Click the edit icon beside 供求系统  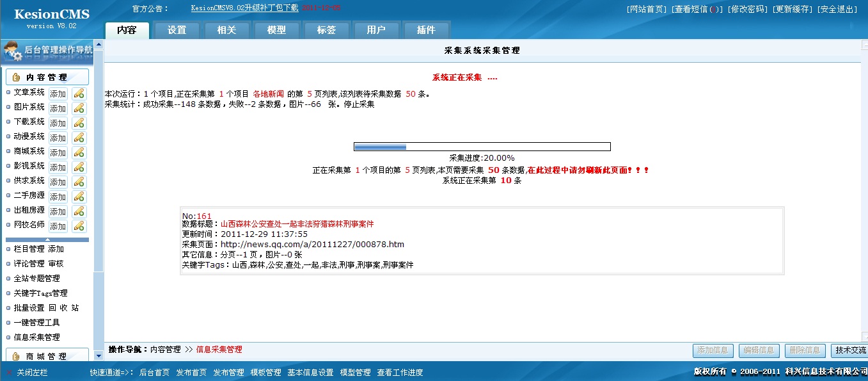[79, 181]
